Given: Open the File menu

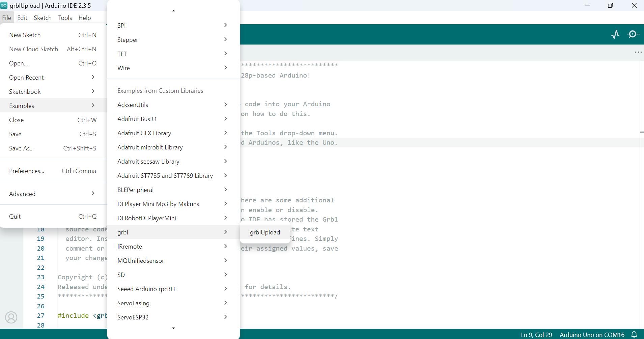Looking at the screenshot, I should click(6, 18).
